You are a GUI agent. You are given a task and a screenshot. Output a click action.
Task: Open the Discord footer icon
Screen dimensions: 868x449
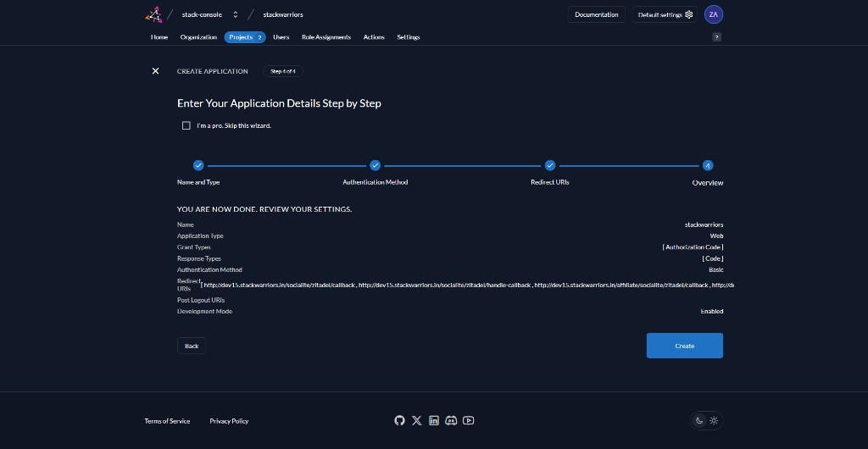pyautogui.click(x=451, y=421)
